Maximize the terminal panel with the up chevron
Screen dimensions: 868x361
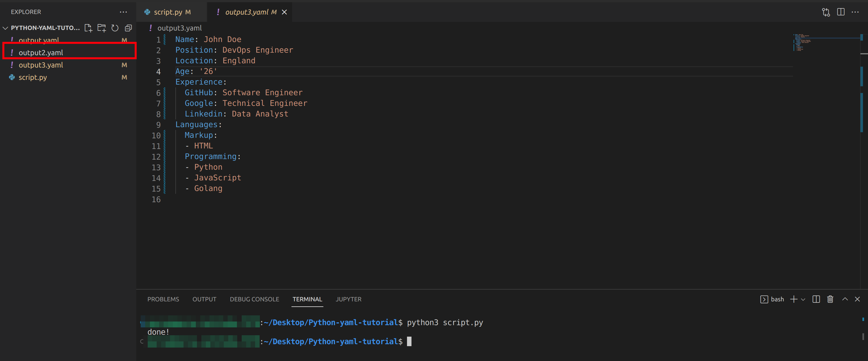tap(845, 299)
